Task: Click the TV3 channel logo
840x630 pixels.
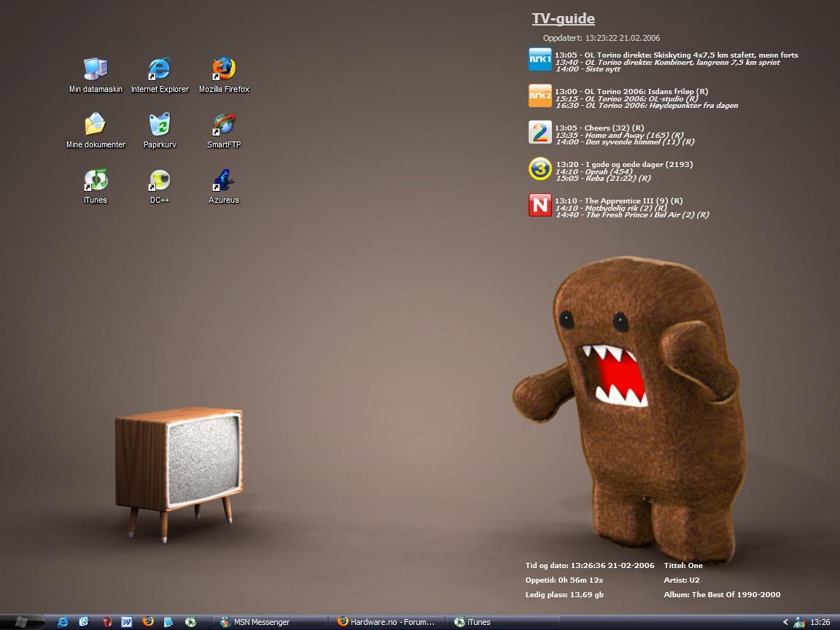Action: click(540, 168)
